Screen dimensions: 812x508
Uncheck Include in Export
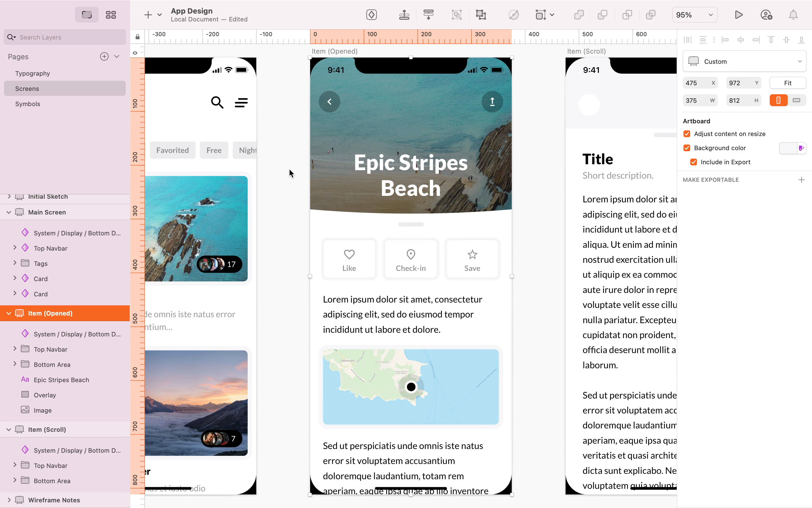point(694,162)
